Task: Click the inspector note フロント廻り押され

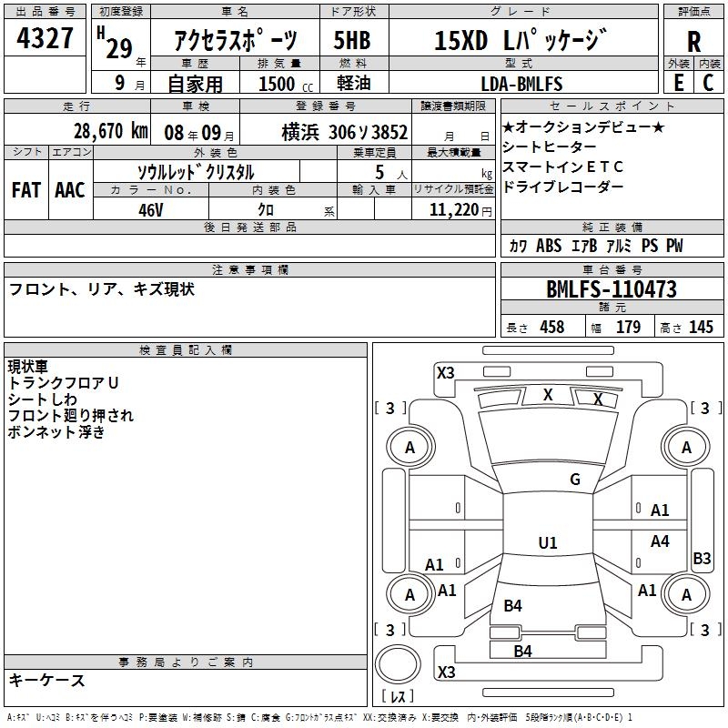Action: [71, 416]
